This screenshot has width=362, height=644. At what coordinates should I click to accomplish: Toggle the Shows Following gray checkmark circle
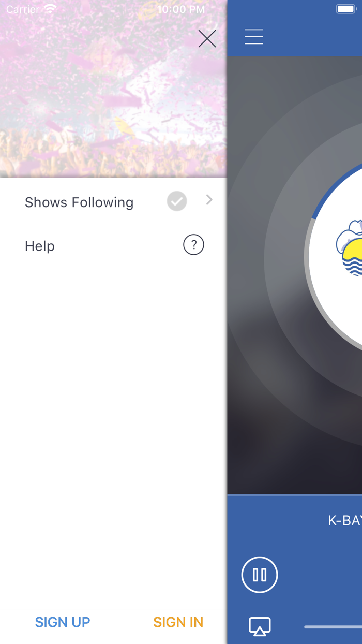coord(177,201)
